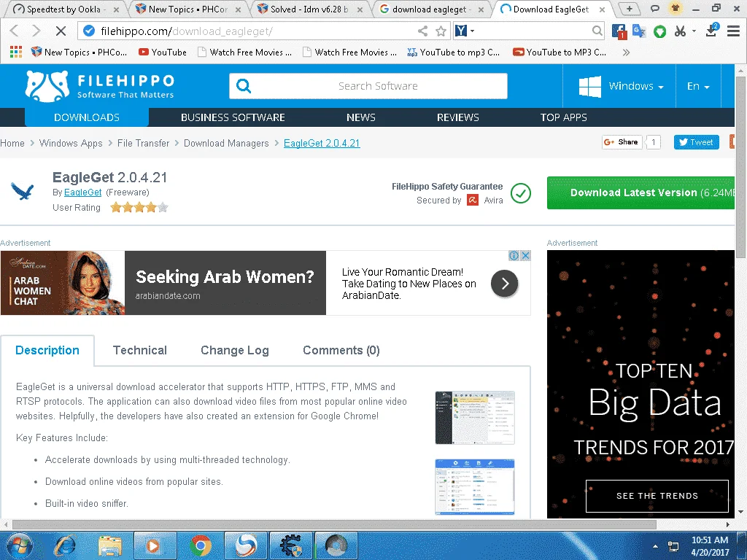747x560 pixels.
Task: Click the Tweet button
Action: coord(696,142)
